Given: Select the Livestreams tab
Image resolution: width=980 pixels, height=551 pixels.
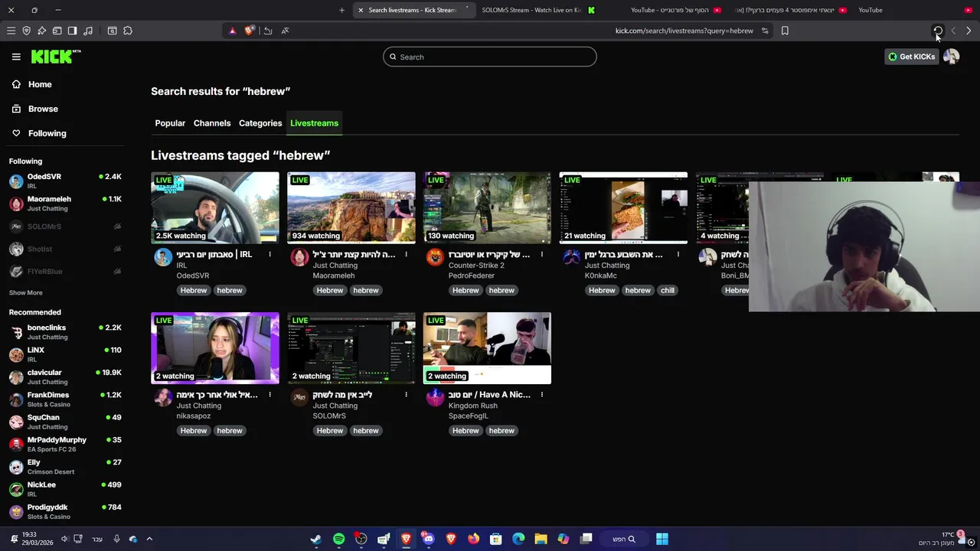Looking at the screenshot, I should (314, 123).
